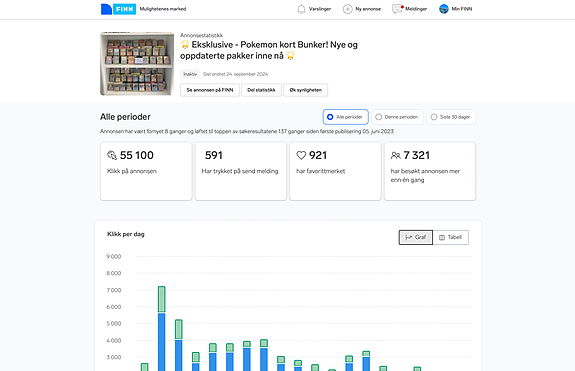575x371 pixels.
Task: Click the tallest bar near 7 000 in chart
Action: (x=161, y=328)
